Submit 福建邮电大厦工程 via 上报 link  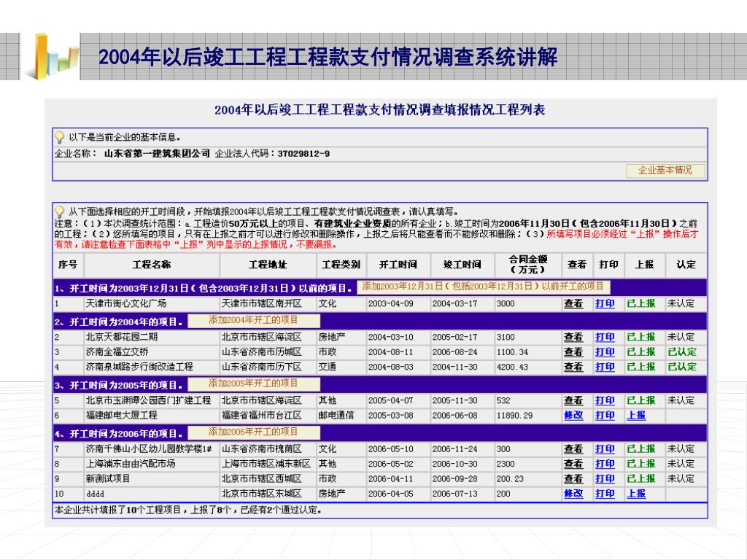[636, 415]
